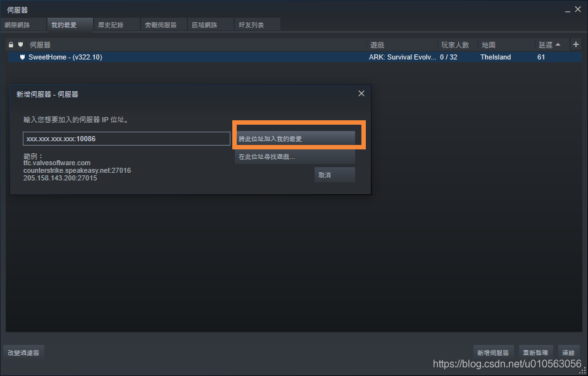Open the 歷史記錄 tab
Image resolution: width=588 pixels, height=376 pixels.
pyautogui.click(x=116, y=25)
